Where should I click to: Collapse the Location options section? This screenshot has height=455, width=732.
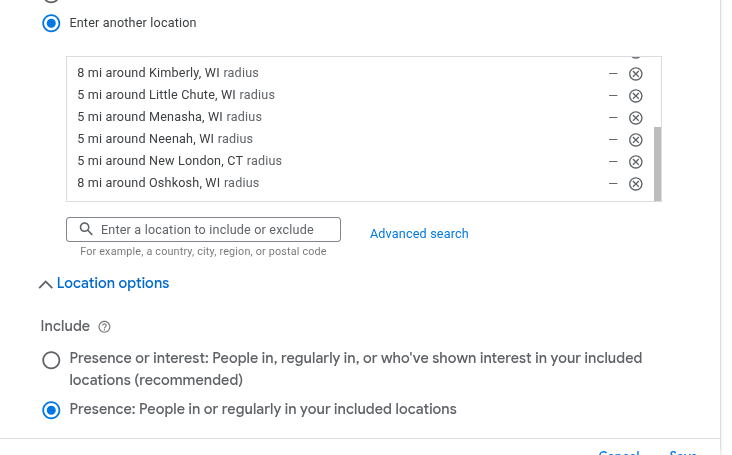[x=45, y=285]
